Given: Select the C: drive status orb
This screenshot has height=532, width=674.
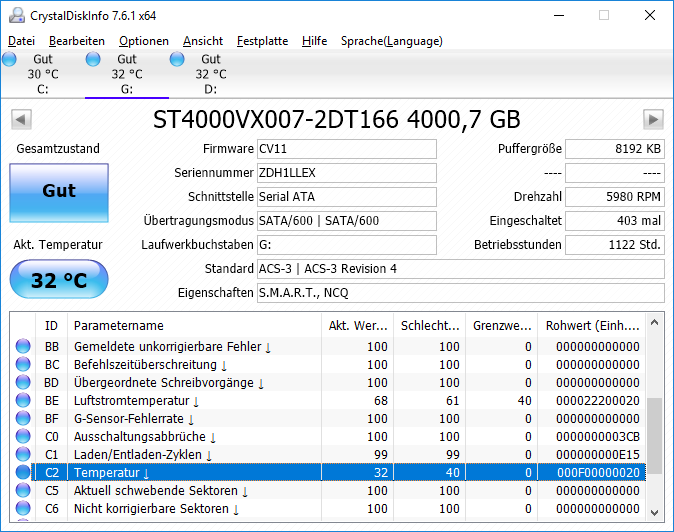Looking at the screenshot, I should [9, 59].
